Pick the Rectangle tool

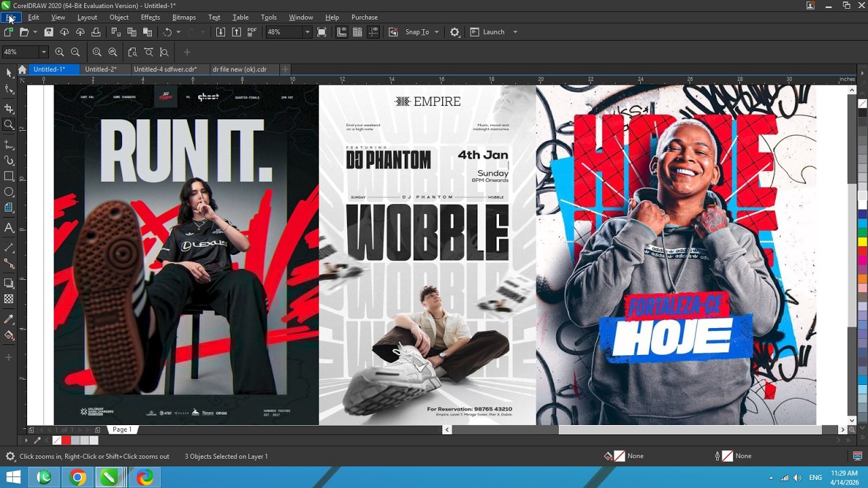pos(9,176)
